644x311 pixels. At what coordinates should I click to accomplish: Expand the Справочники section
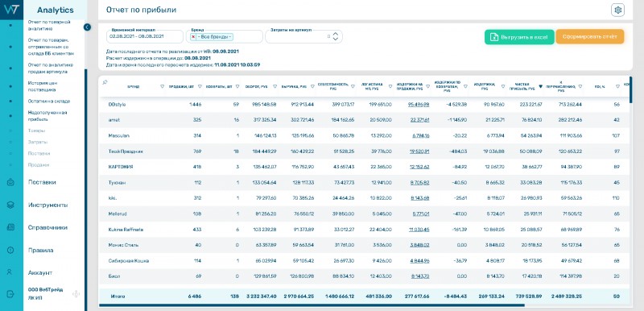coord(47,227)
